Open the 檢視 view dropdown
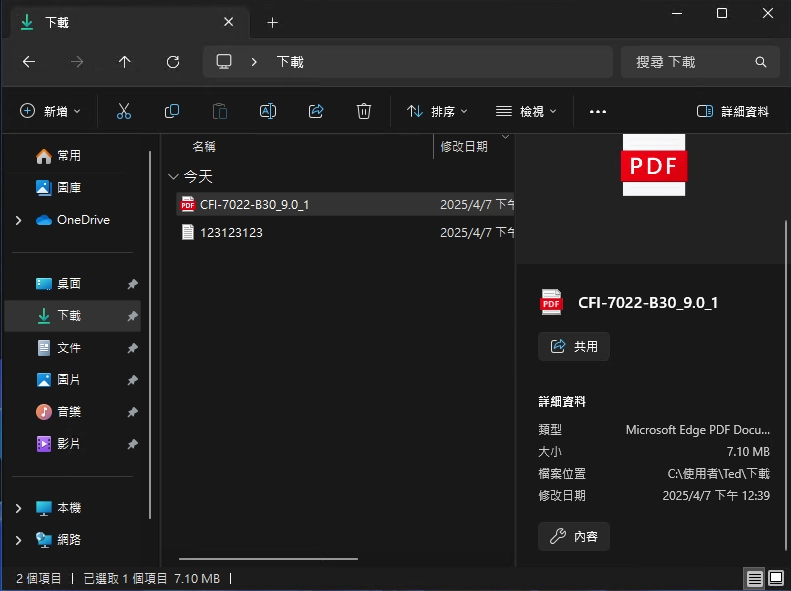Screen dimensions: 791x591 [526, 111]
